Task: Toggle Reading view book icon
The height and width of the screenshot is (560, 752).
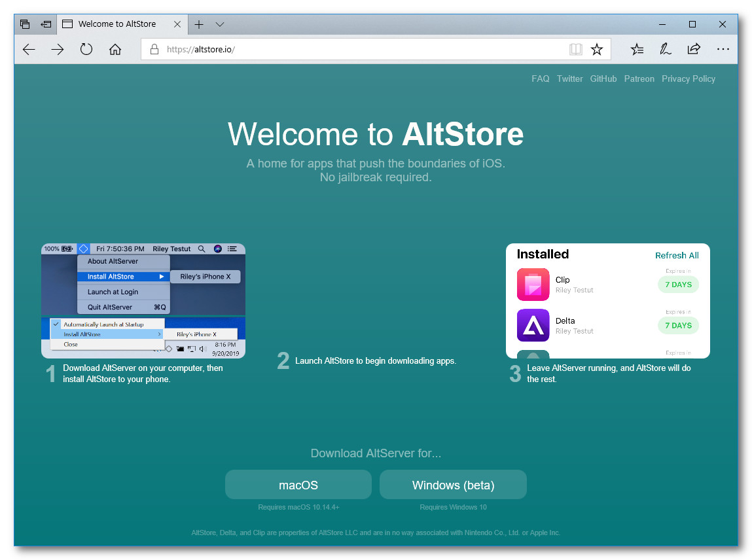Action: click(575, 49)
